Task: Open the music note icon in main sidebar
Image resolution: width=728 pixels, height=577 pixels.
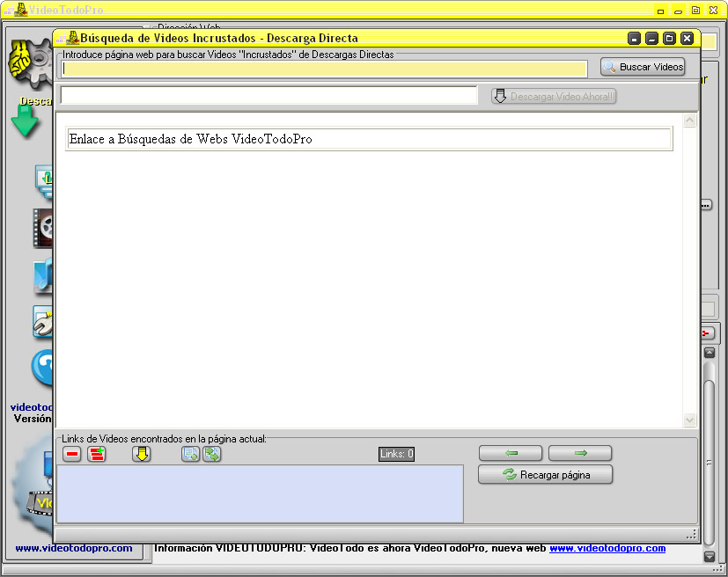Action: click(x=43, y=276)
